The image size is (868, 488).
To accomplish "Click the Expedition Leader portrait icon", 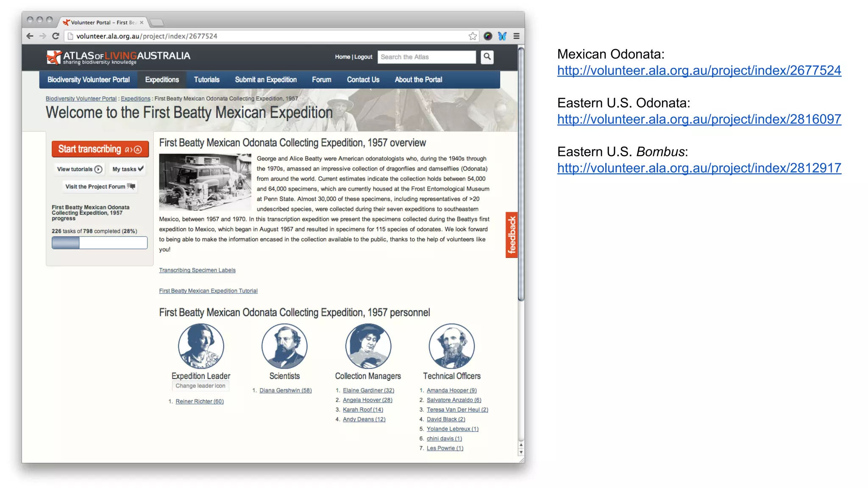I will [x=201, y=346].
